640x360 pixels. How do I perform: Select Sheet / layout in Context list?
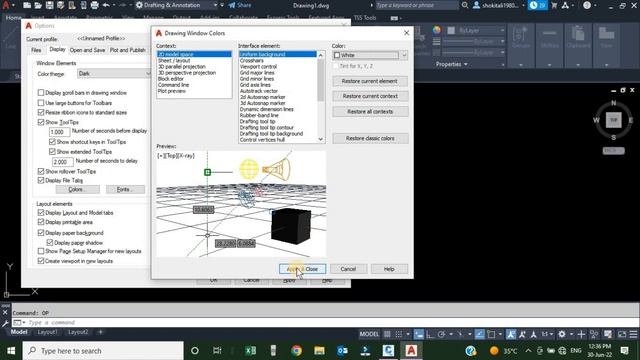coord(174,60)
